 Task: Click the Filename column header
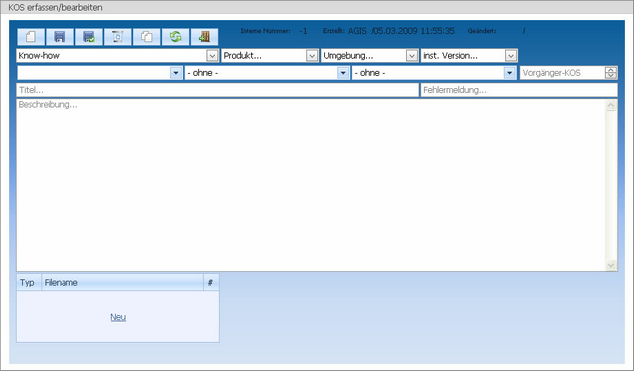[122, 282]
